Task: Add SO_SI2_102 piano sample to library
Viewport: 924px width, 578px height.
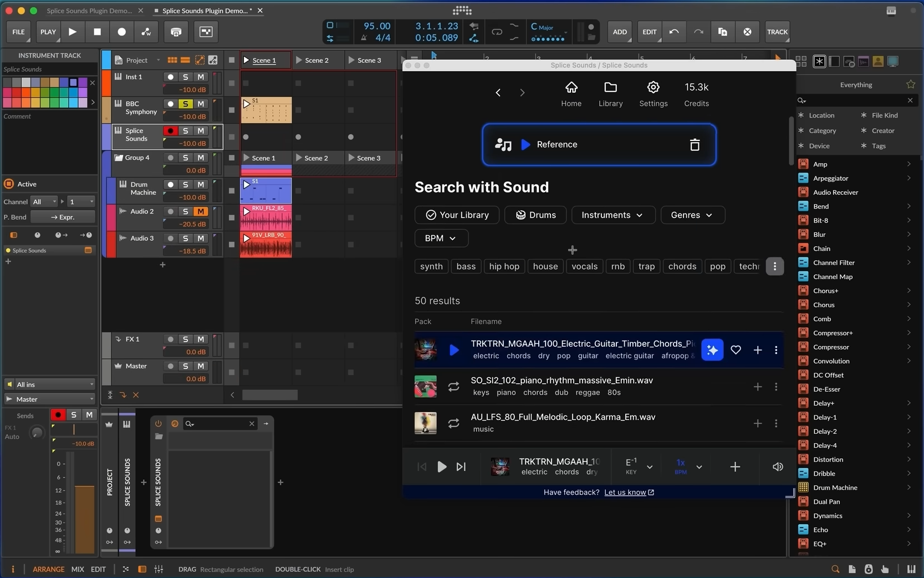Action: point(757,387)
